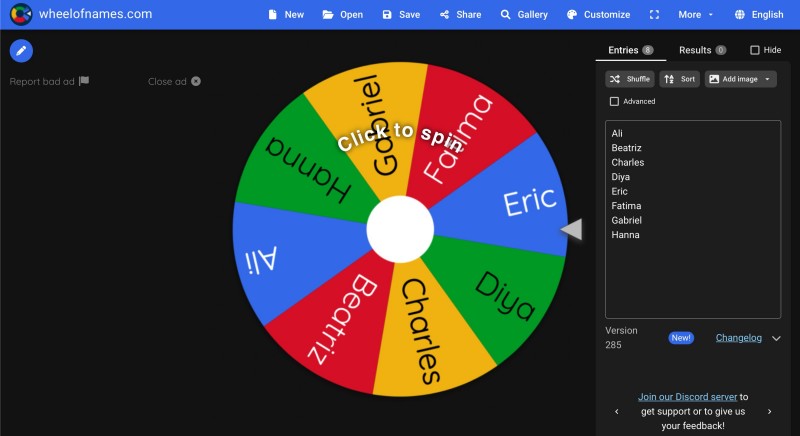Open the Changelog link
Screen dimensions: 800x436
click(738, 338)
